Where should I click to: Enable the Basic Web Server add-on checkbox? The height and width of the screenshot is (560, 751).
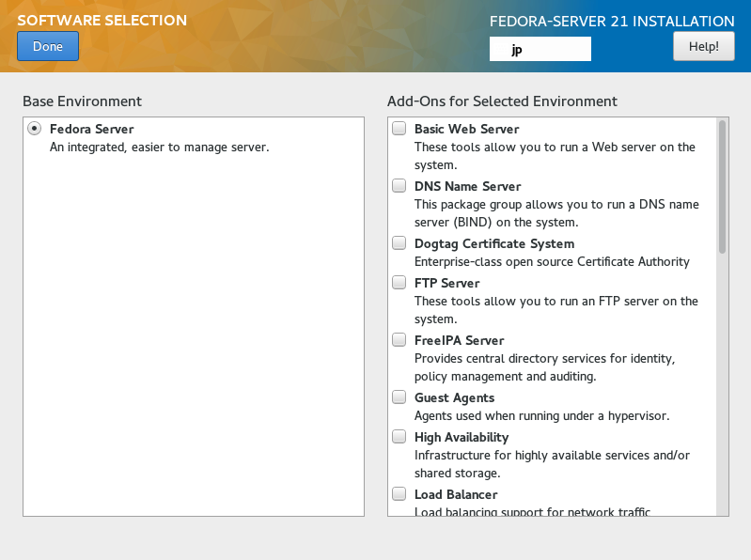click(399, 129)
